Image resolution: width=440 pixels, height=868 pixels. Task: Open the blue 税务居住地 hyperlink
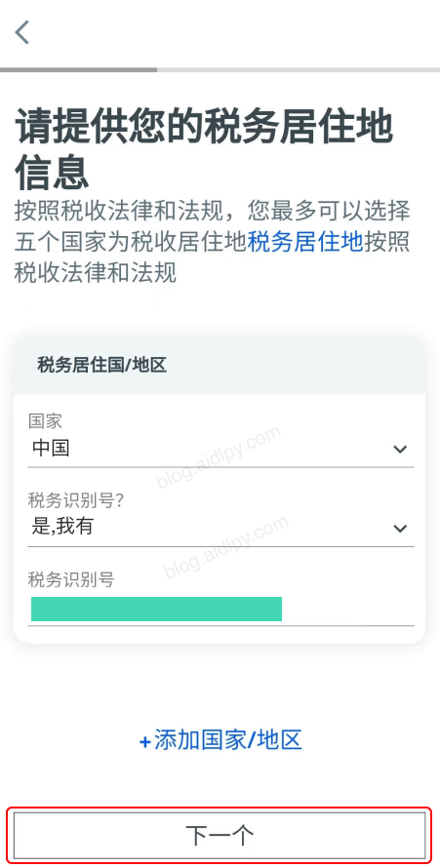305,242
